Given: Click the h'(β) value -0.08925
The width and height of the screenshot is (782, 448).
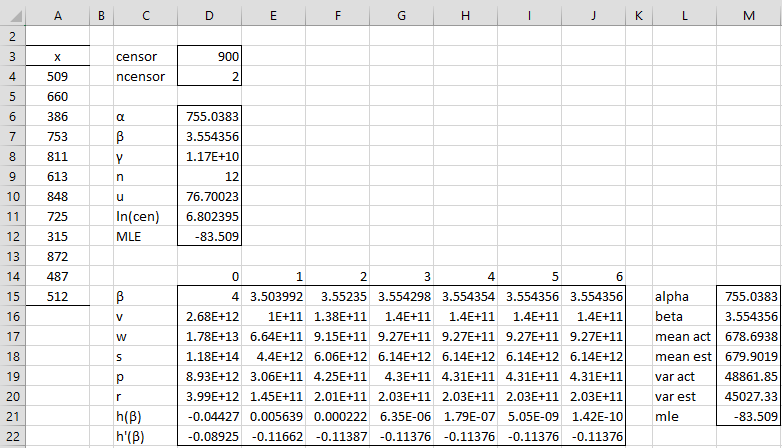Looking at the screenshot, I should (209, 437).
